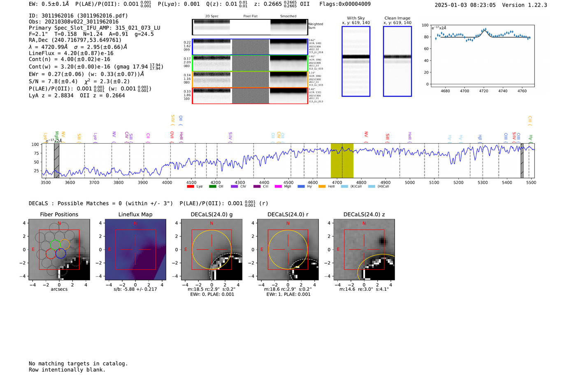Click the blue fiber circle in Fiber Positions
The width and height of the screenshot is (576, 392).
[61, 253]
